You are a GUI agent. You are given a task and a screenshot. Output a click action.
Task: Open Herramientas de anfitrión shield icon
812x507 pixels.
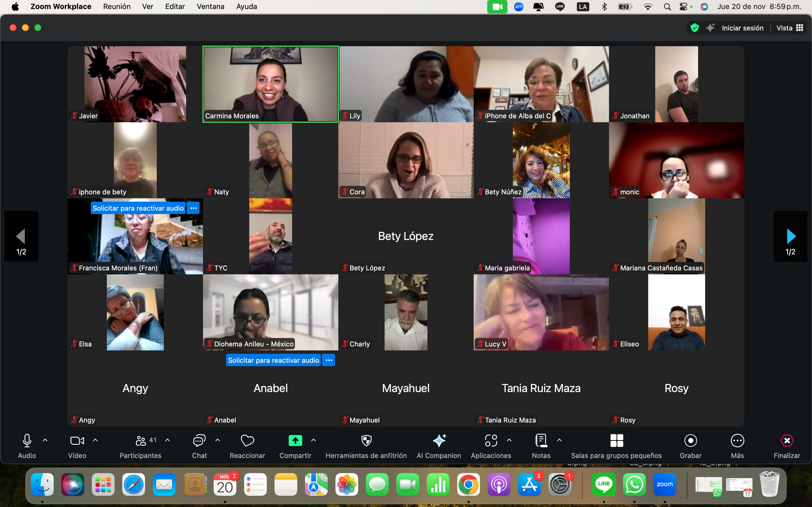click(366, 441)
